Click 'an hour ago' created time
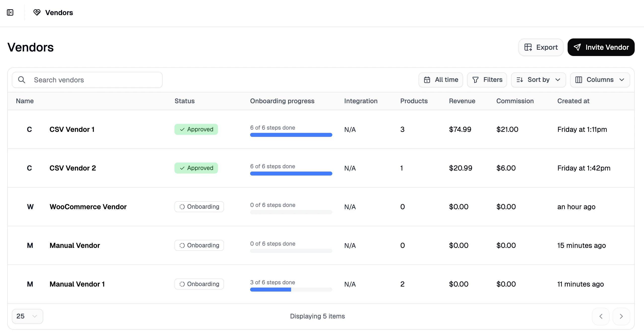The image size is (644, 332). pyautogui.click(x=576, y=207)
